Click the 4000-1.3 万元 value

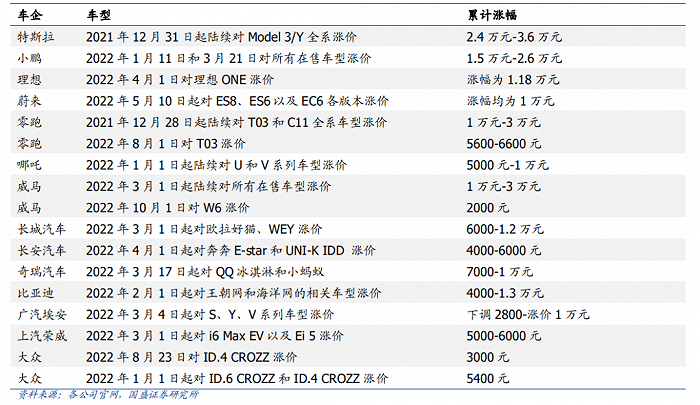pos(505,293)
